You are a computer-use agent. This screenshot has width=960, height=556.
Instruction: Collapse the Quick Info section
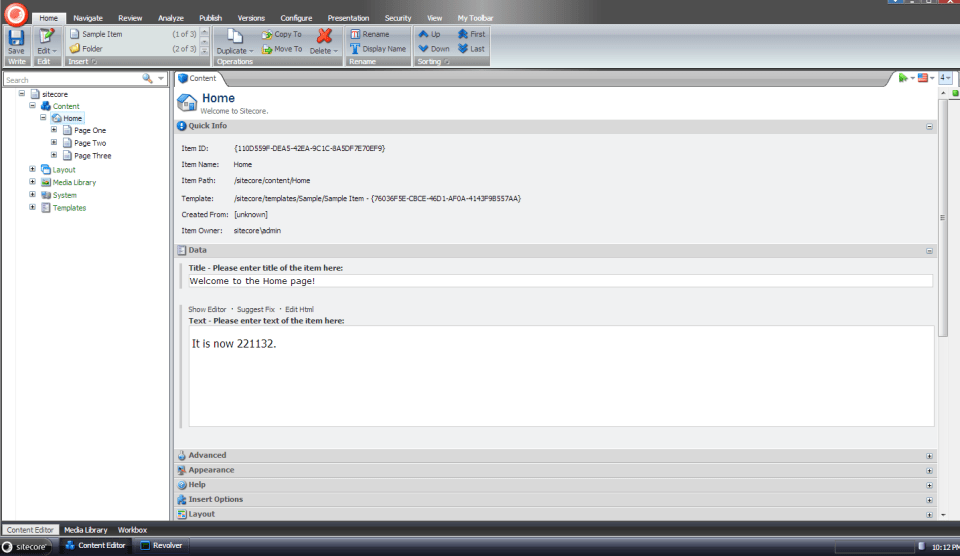(x=929, y=126)
